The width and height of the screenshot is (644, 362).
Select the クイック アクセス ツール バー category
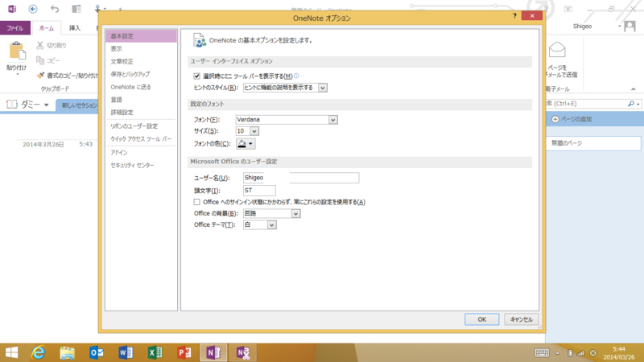(x=141, y=138)
